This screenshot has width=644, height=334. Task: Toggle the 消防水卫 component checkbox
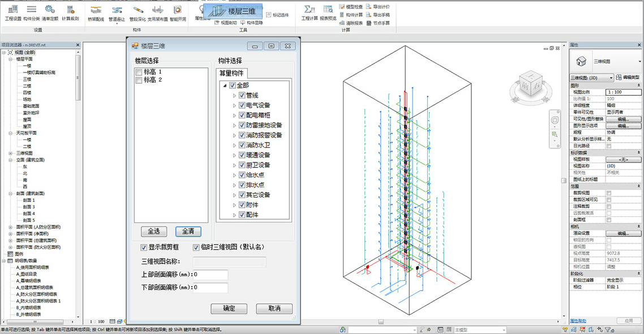[x=242, y=145]
